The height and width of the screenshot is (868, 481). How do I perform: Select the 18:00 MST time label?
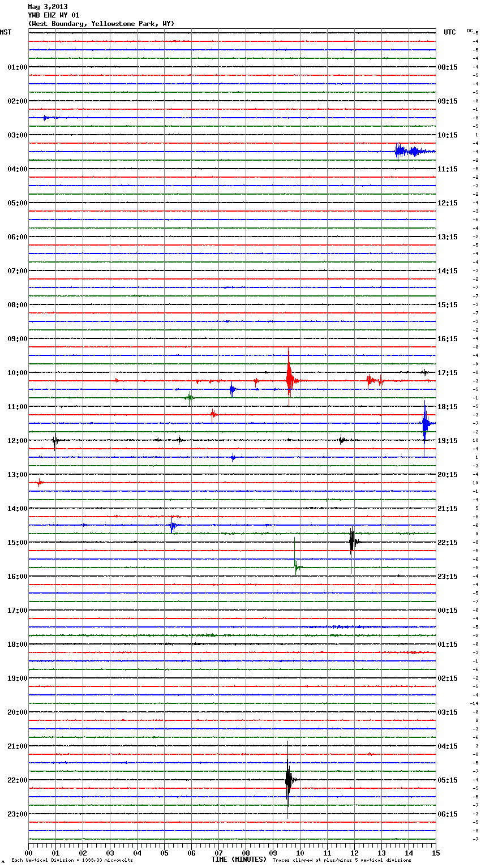[x=18, y=644]
